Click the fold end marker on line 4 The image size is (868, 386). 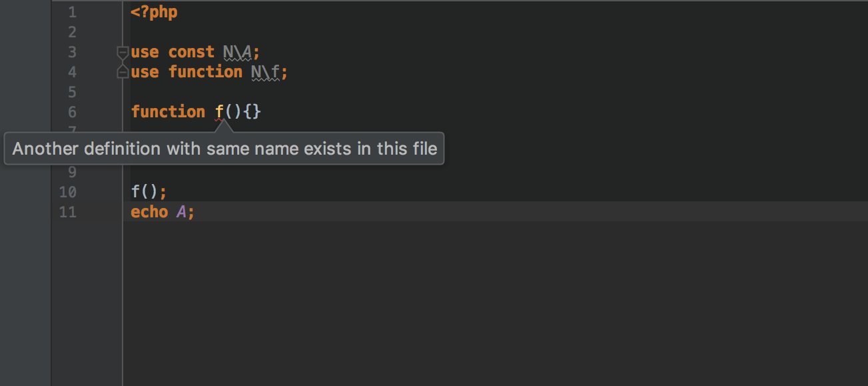click(x=123, y=71)
